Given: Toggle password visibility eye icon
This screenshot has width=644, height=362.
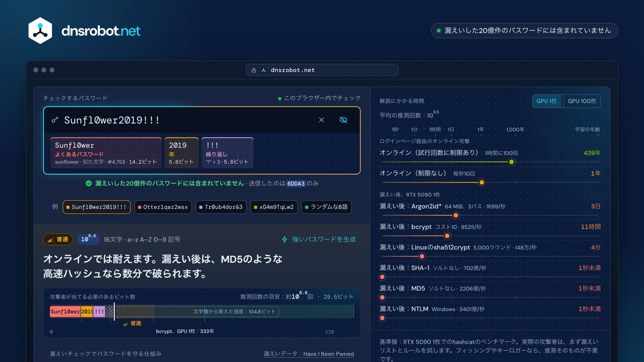Looking at the screenshot, I should pos(343,120).
